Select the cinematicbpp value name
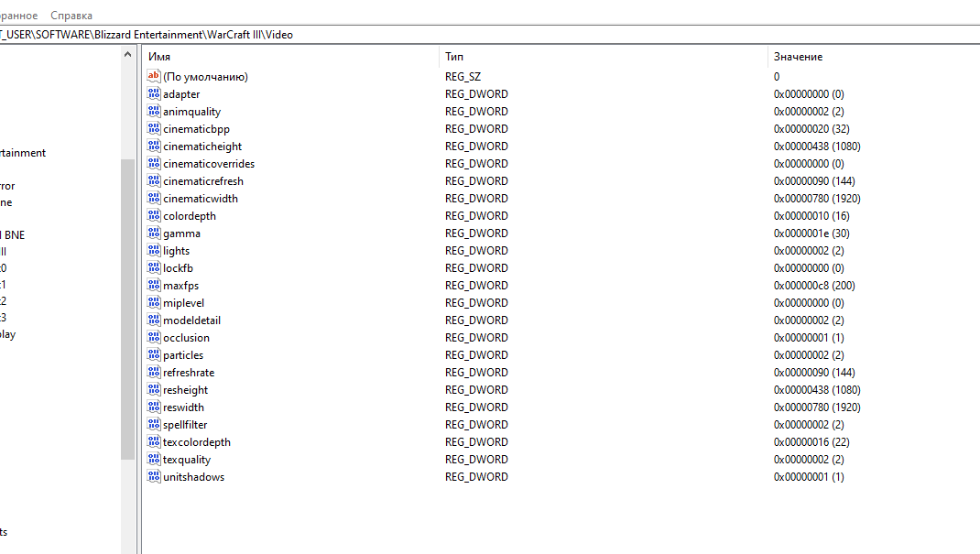This screenshot has height=554, width=980. pos(196,129)
